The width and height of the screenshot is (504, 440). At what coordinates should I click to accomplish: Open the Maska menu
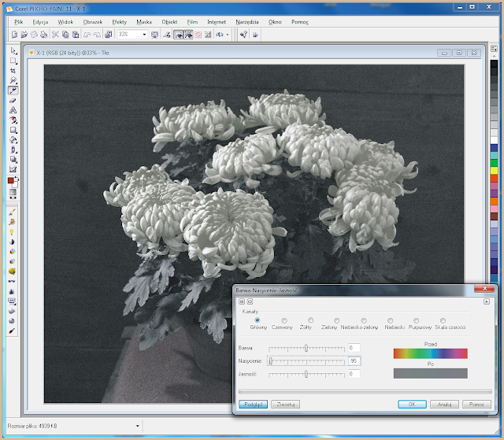point(144,22)
